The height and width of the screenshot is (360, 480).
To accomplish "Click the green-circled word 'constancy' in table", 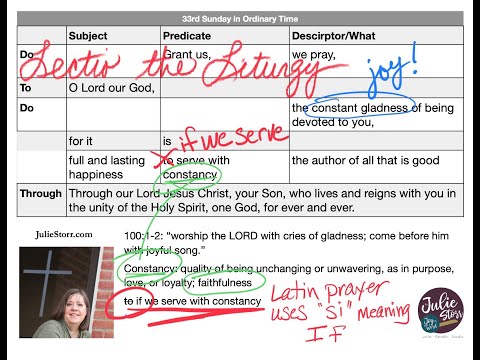I will (x=190, y=174).
